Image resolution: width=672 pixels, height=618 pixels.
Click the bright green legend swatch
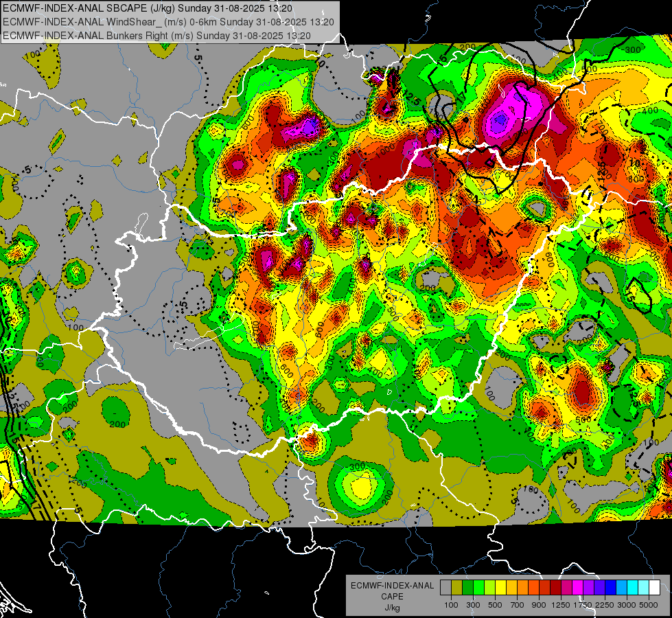pos(478,587)
